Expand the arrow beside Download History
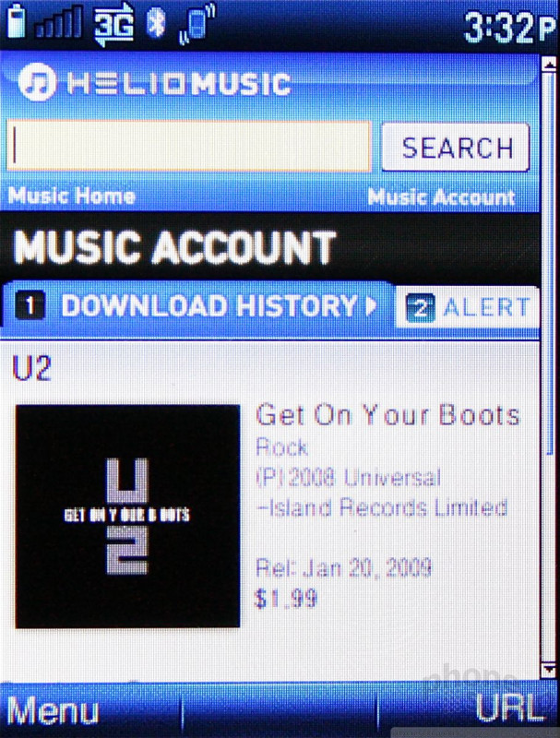Image resolution: width=560 pixels, height=738 pixels. [x=371, y=305]
